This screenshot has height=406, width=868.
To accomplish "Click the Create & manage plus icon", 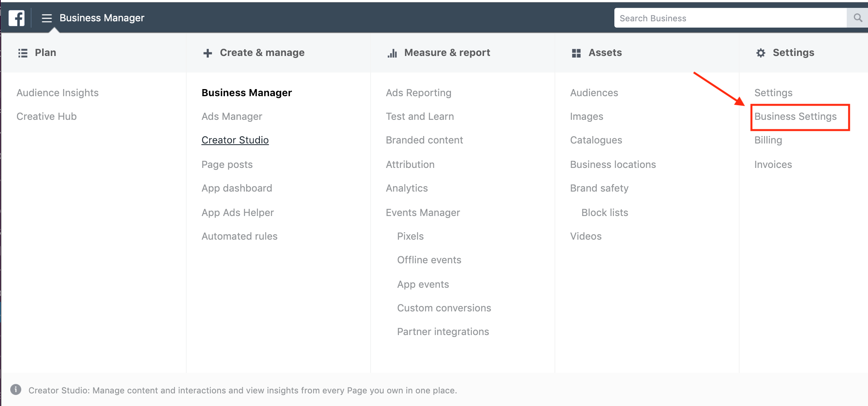I will point(208,53).
